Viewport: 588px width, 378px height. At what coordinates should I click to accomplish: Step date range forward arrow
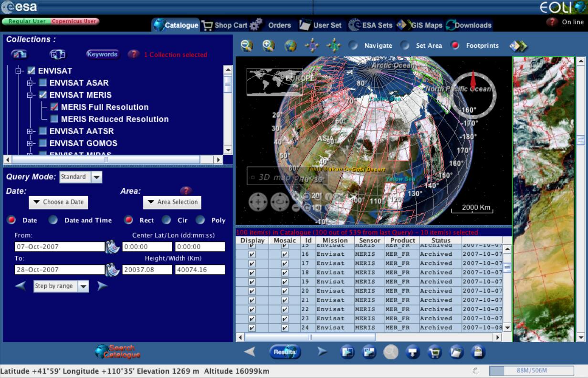click(103, 286)
